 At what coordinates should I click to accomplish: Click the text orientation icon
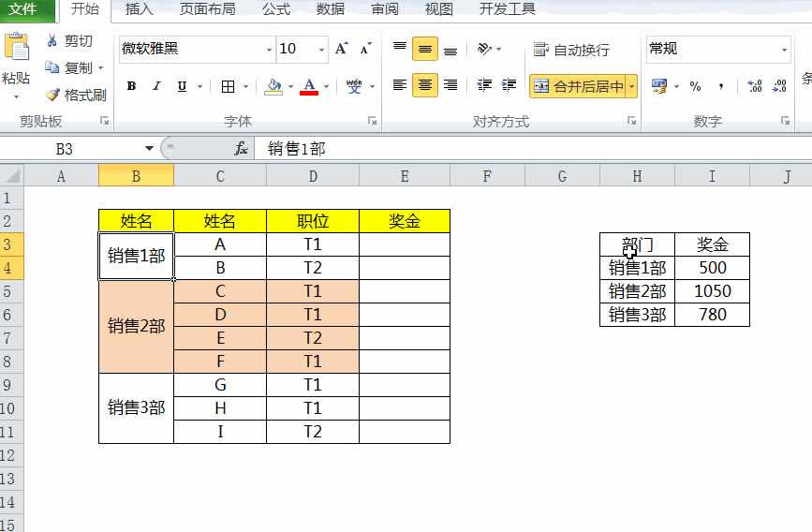pyautogui.click(x=484, y=49)
